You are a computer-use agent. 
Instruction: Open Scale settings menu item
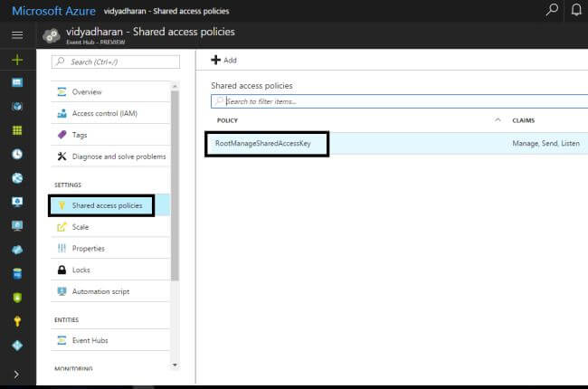point(110,227)
